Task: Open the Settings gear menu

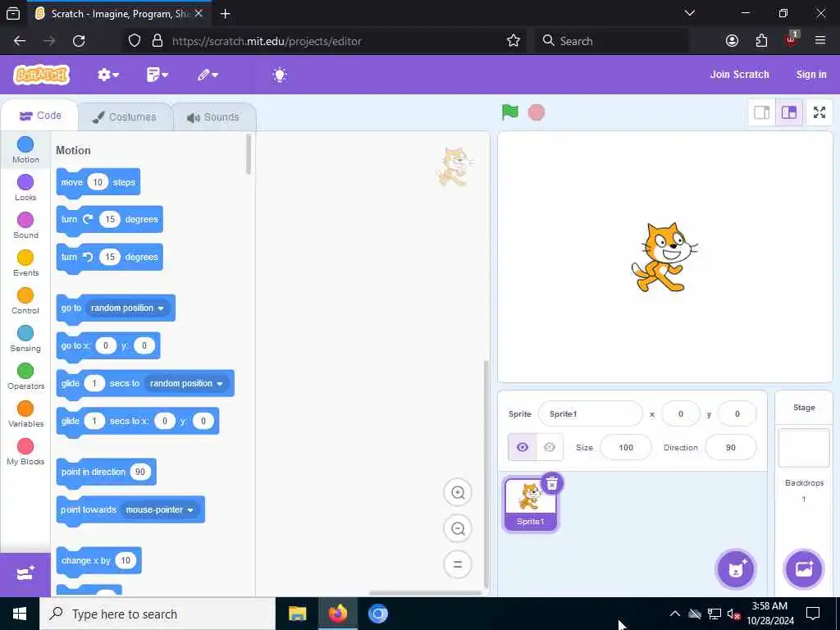Action: (x=107, y=75)
